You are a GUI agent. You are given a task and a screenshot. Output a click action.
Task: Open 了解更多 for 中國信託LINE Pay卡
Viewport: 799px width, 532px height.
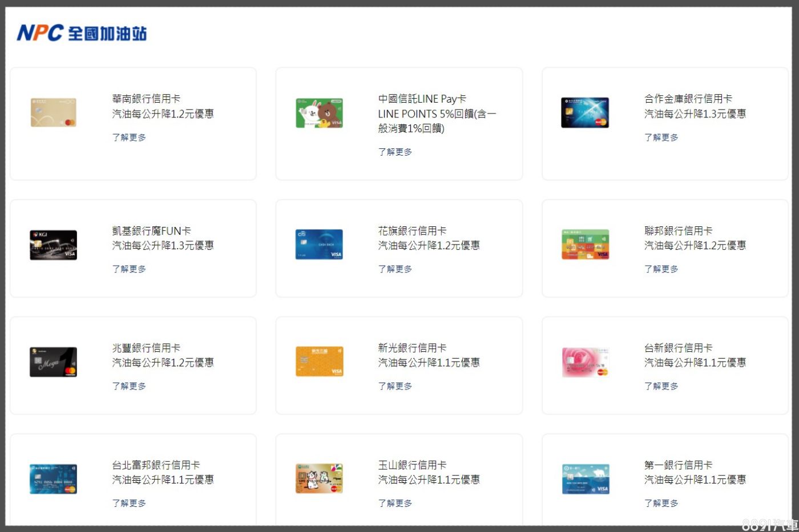click(x=395, y=152)
